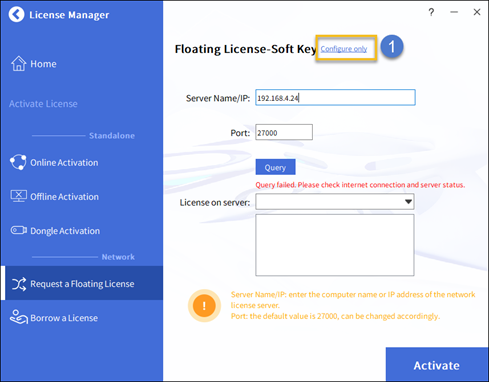Click the Offline Activation monitor icon

coord(19,196)
